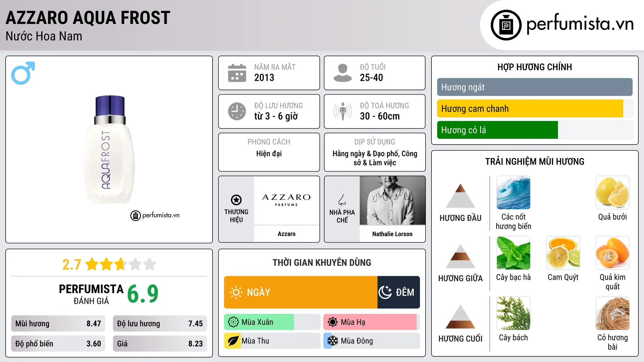
Task: Click the AZZARO AQUA FROST title
Action: [88, 18]
